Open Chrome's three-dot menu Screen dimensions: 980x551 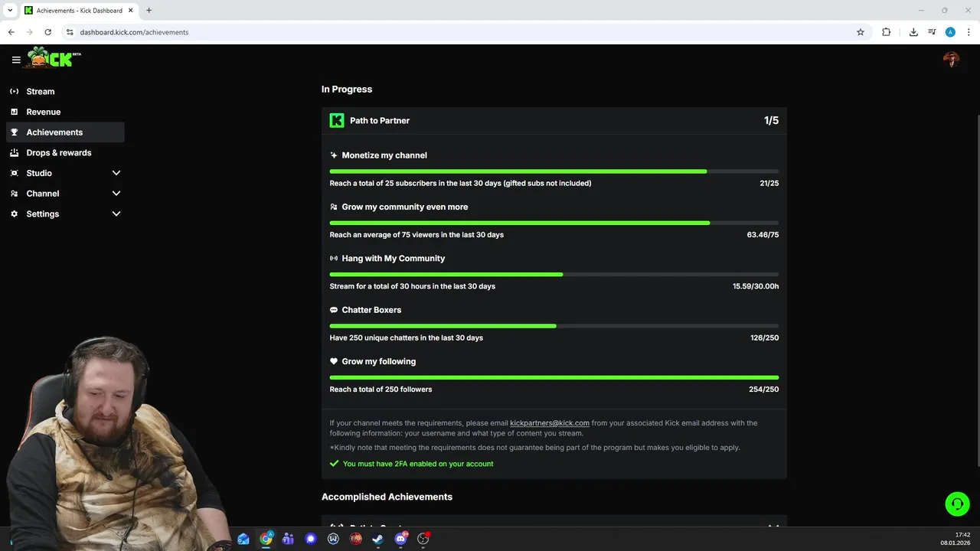pyautogui.click(x=969, y=32)
